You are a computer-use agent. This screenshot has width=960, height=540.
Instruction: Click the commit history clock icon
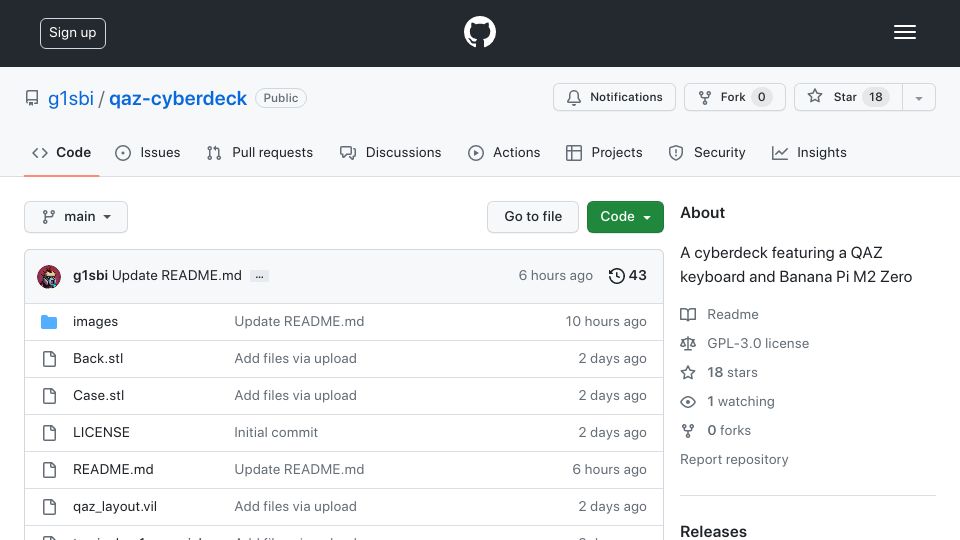[617, 276]
